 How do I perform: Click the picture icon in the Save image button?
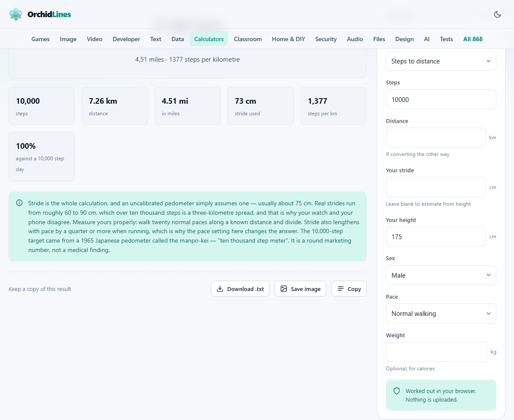[284, 289]
